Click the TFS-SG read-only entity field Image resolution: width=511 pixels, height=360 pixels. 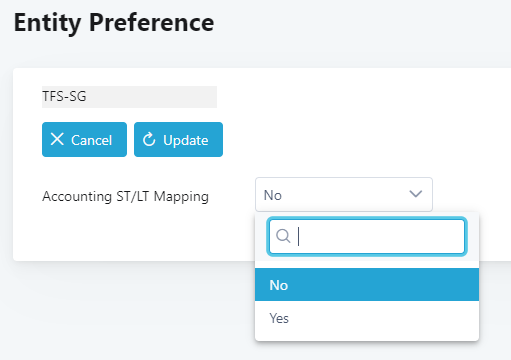pyautogui.click(x=129, y=97)
